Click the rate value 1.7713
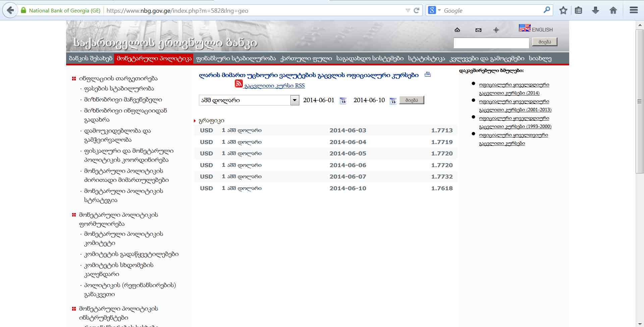The image size is (644, 327). [x=442, y=130]
